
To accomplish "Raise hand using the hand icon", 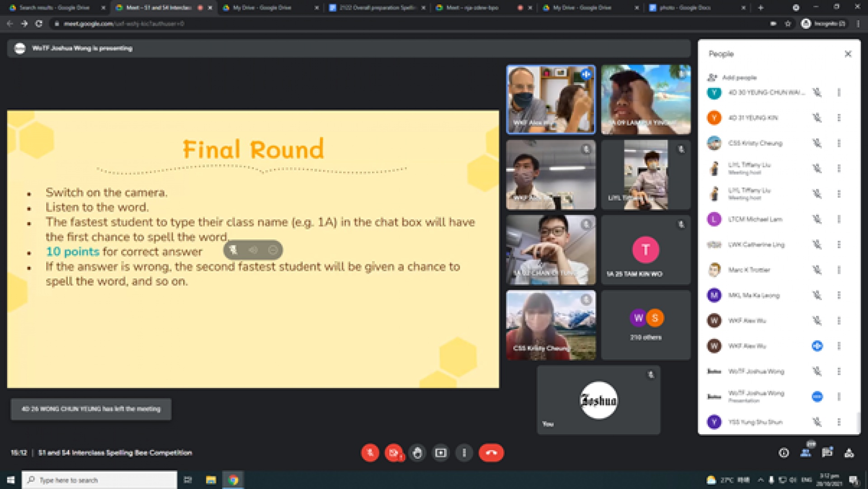I will click(417, 453).
